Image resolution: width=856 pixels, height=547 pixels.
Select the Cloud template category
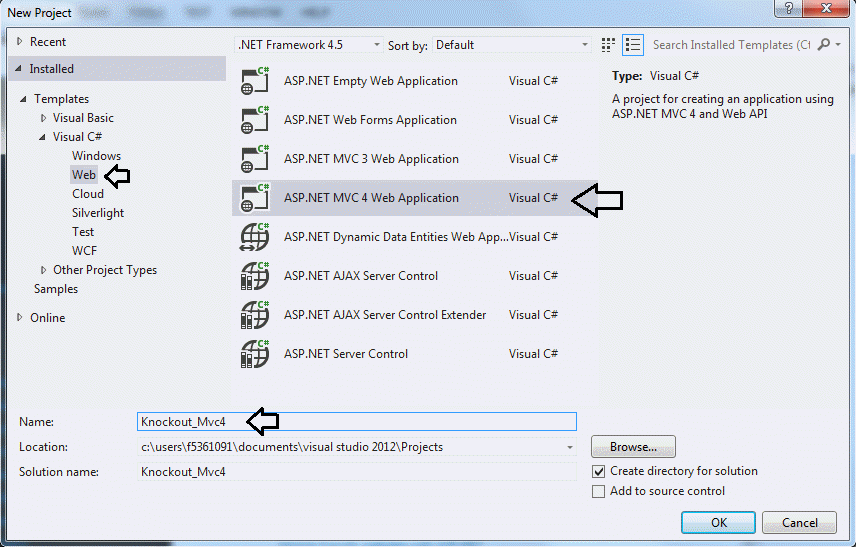click(87, 194)
